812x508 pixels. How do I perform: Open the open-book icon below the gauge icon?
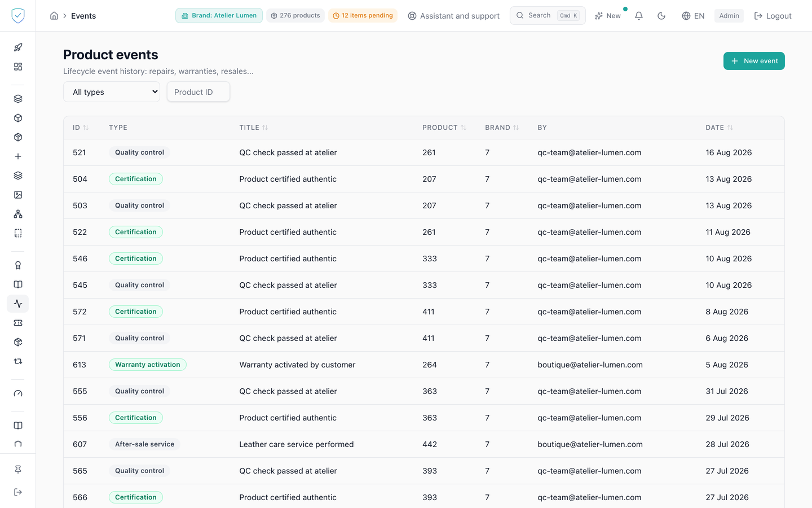(x=18, y=426)
